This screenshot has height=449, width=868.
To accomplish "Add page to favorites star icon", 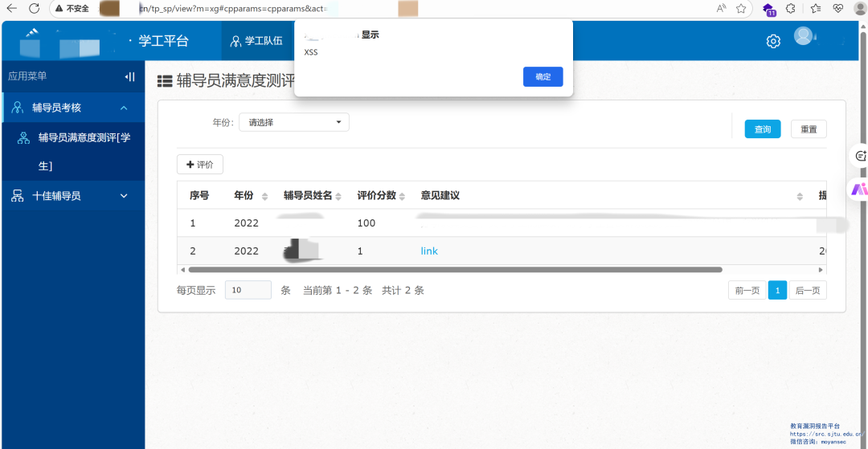I will point(741,8).
